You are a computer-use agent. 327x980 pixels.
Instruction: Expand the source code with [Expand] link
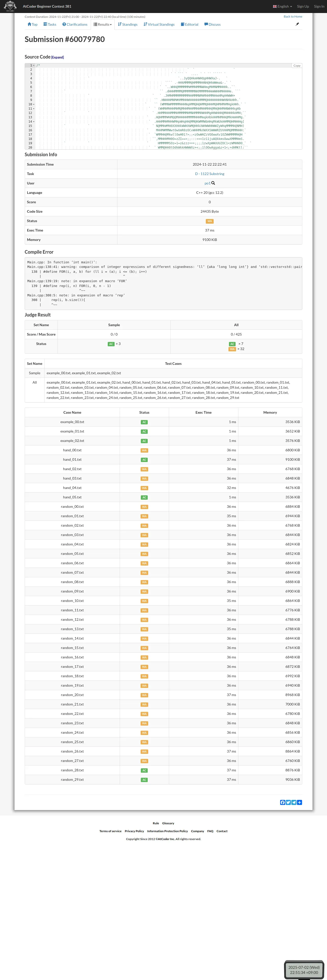pos(58,57)
